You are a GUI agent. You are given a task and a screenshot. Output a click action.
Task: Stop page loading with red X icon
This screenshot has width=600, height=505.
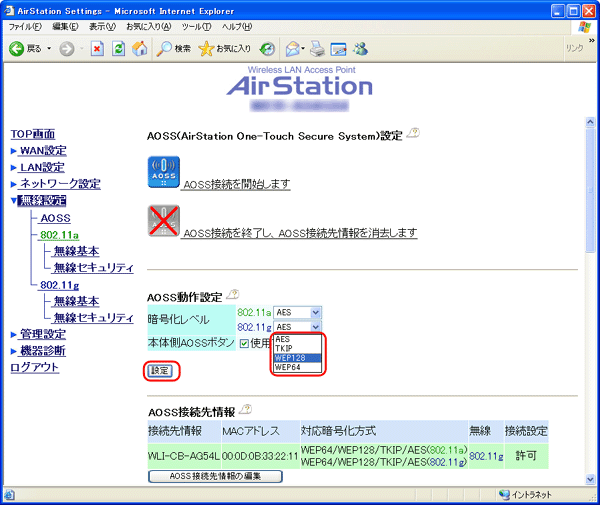pyautogui.click(x=97, y=49)
